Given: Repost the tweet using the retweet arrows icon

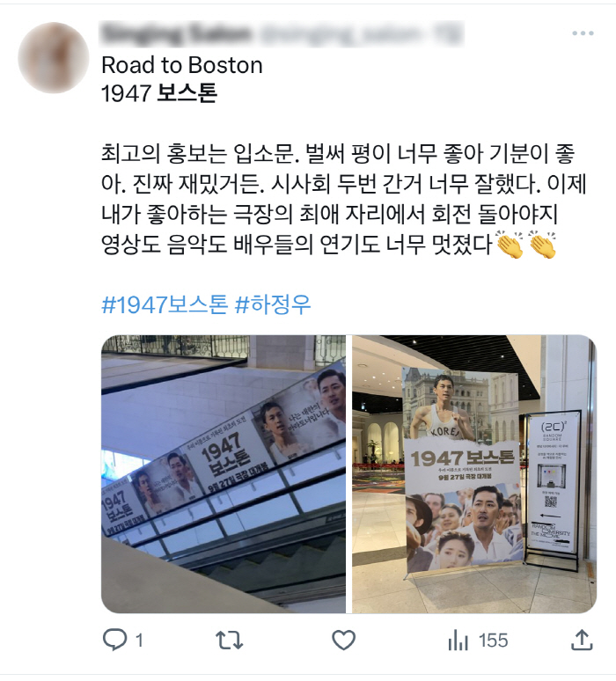Looking at the screenshot, I should point(229,641).
